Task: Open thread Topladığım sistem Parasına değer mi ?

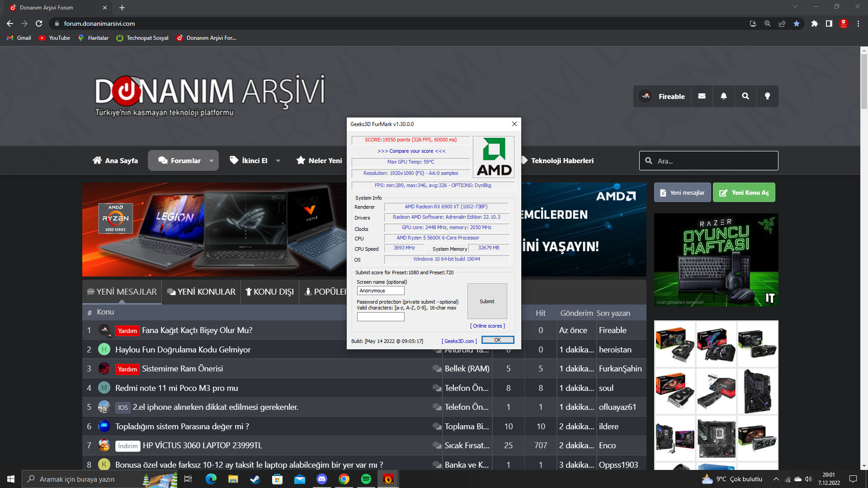Action: (x=182, y=427)
